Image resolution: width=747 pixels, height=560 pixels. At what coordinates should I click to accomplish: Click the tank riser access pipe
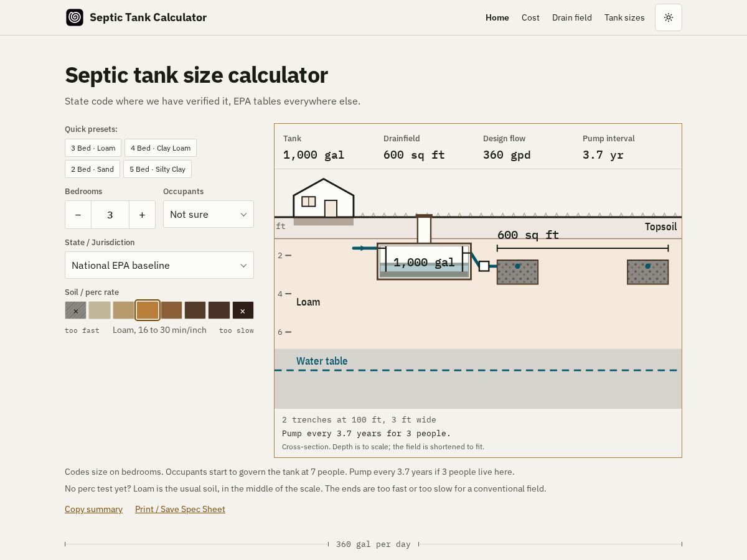(x=424, y=229)
